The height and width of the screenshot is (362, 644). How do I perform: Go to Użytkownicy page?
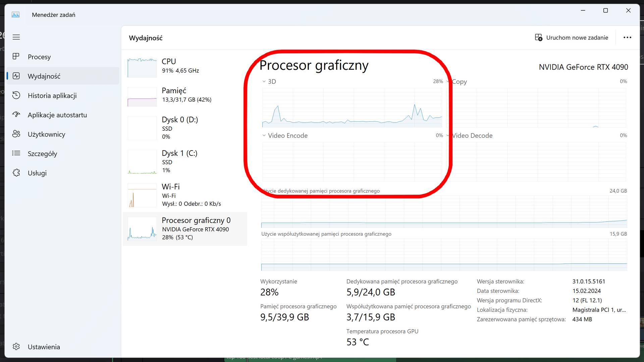tap(63, 134)
